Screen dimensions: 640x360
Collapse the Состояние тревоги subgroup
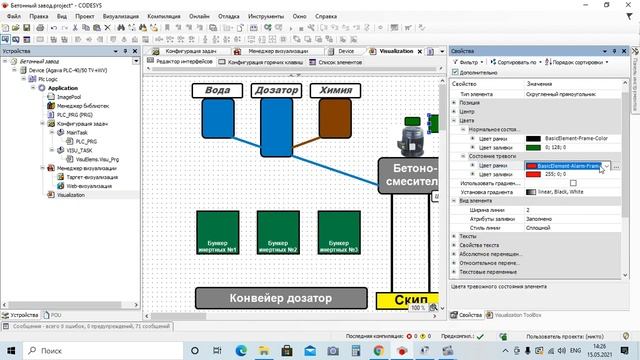[x=463, y=156]
